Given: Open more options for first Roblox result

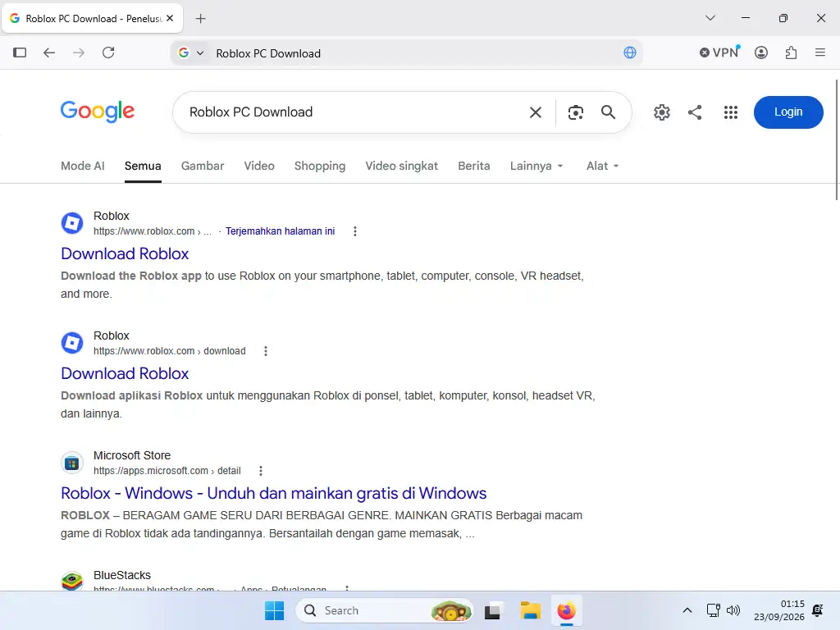Looking at the screenshot, I should 354,231.
